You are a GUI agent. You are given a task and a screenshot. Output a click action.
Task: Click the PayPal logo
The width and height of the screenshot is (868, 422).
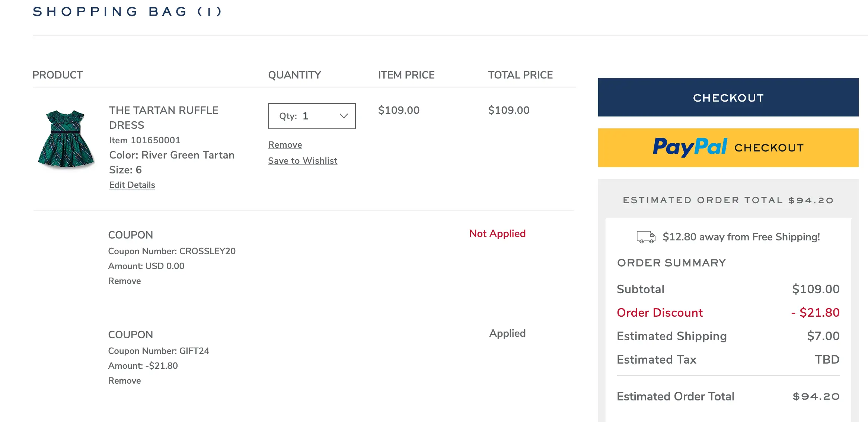point(689,147)
